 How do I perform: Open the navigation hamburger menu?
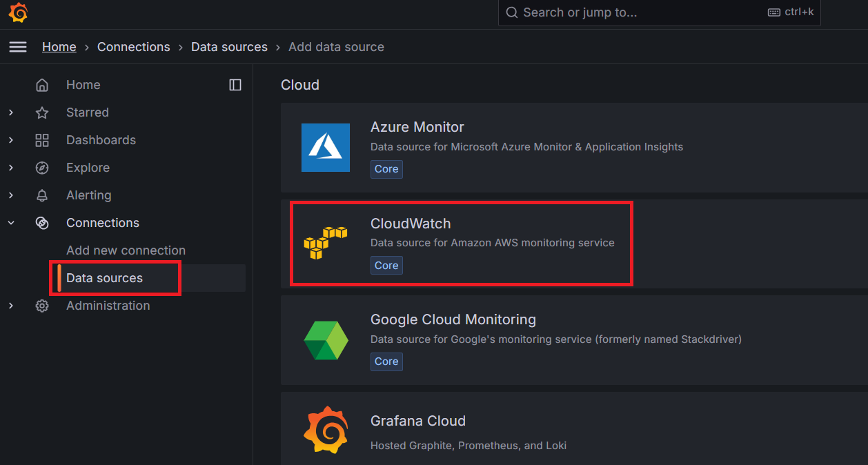click(x=18, y=47)
